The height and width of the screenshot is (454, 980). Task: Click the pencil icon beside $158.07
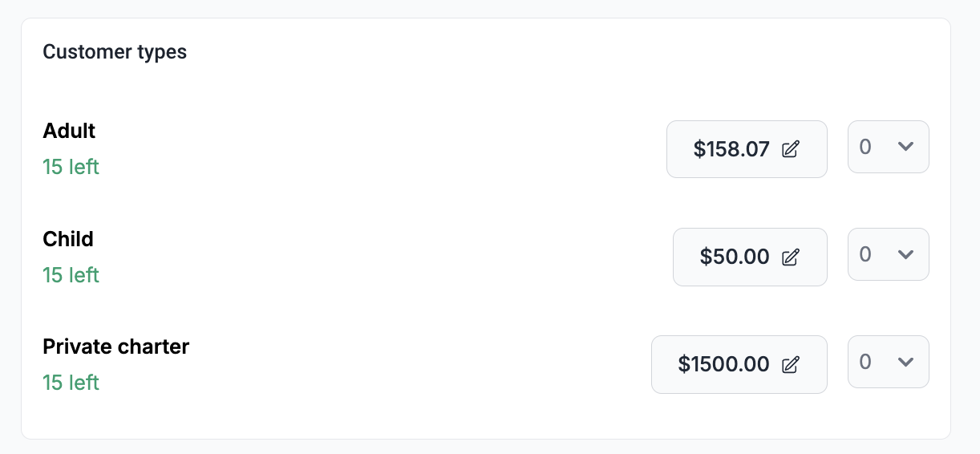791,149
